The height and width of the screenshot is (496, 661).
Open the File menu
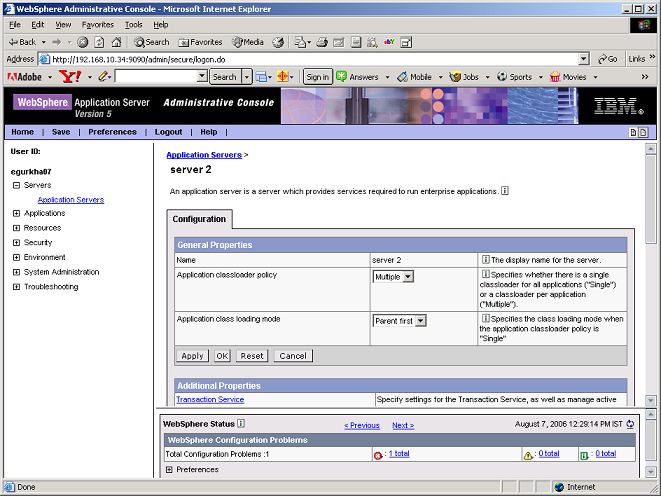[x=15, y=25]
